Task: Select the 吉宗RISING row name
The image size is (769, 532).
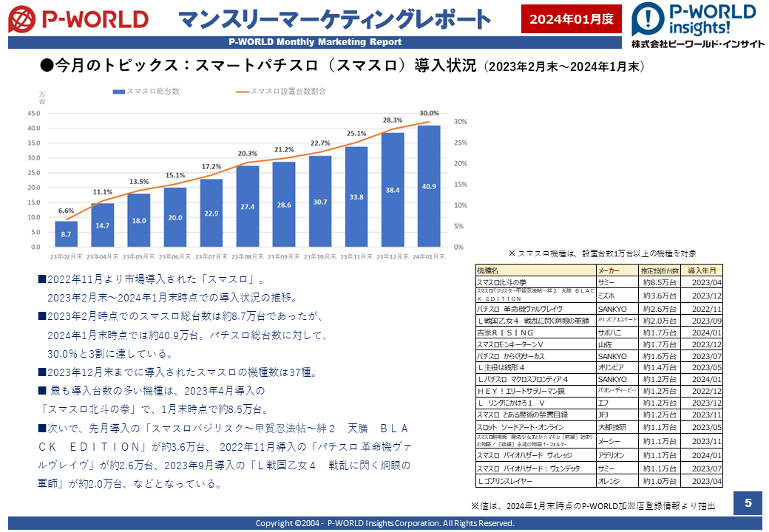Action: click(505, 332)
